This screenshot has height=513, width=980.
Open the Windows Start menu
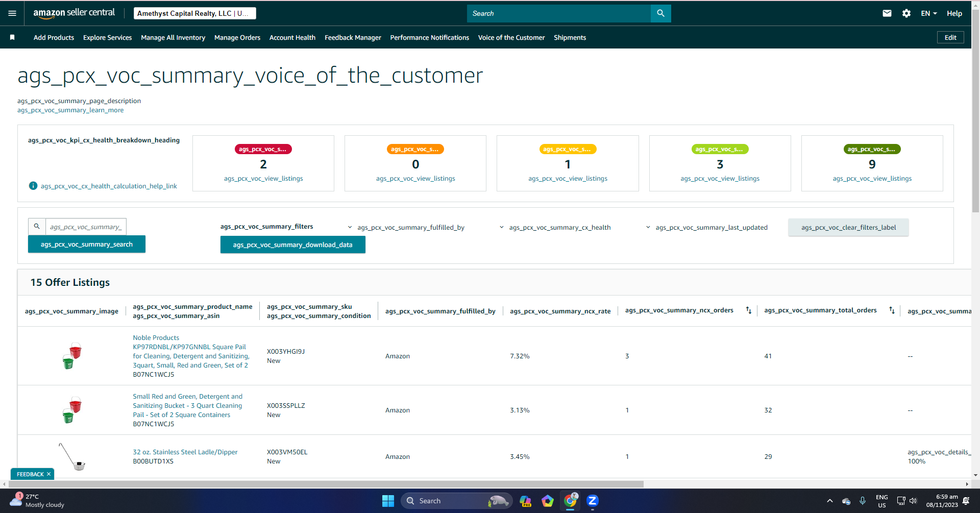pyautogui.click(x=388, y=501)
